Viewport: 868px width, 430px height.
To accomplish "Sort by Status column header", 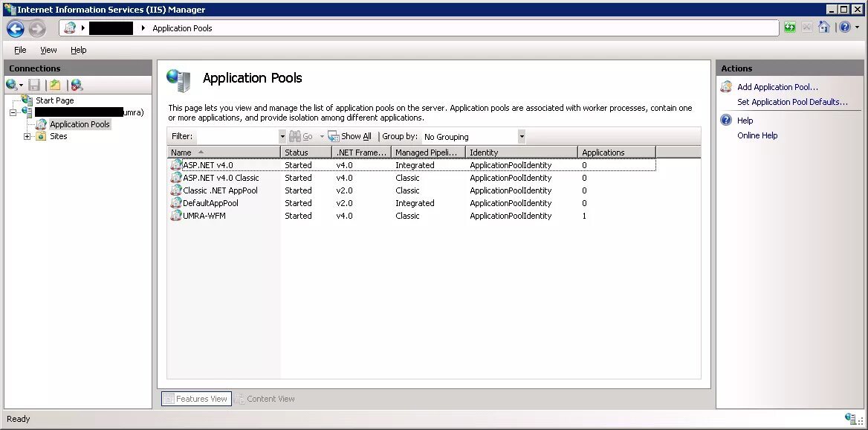I will [x=306, y=153].
